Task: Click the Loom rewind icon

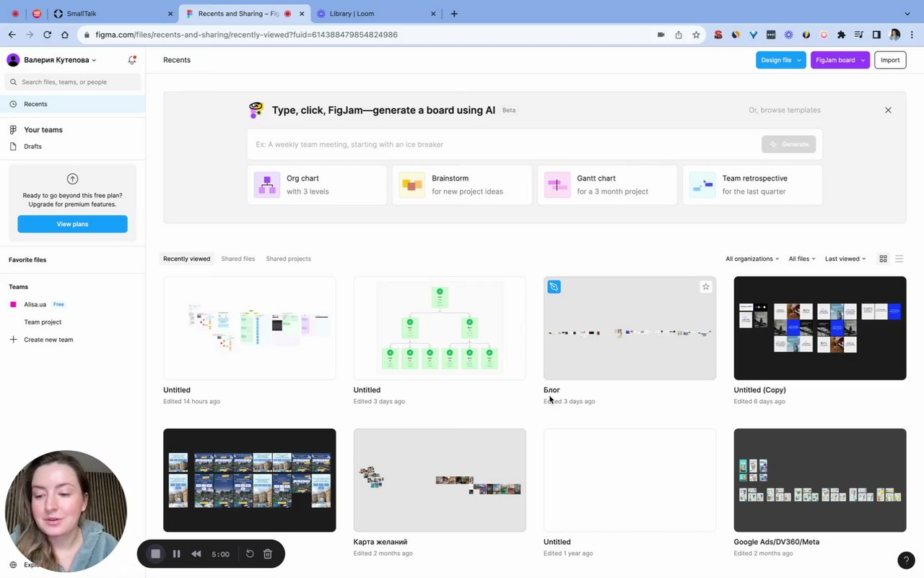Action: point(196,554)
